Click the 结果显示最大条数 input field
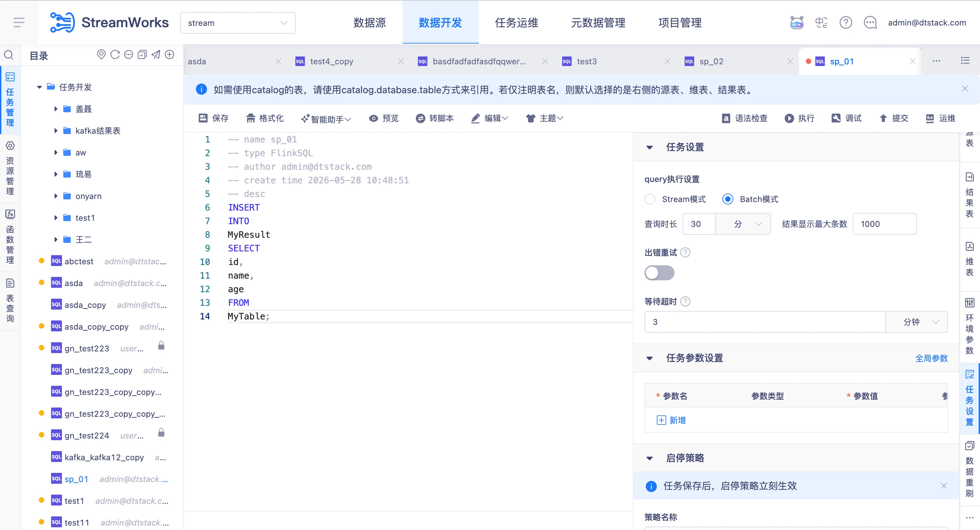980x530 pixels. [884, 224]
